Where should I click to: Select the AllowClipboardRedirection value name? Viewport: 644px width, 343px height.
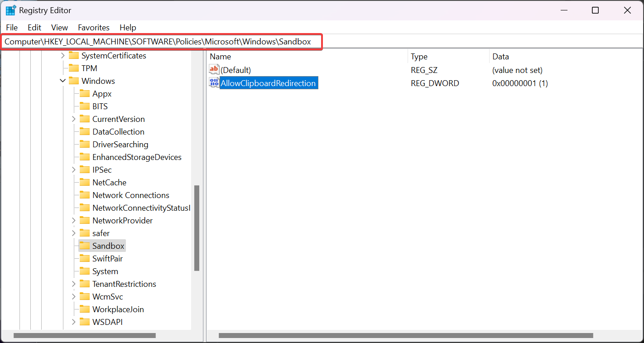[x=268, y=83]
